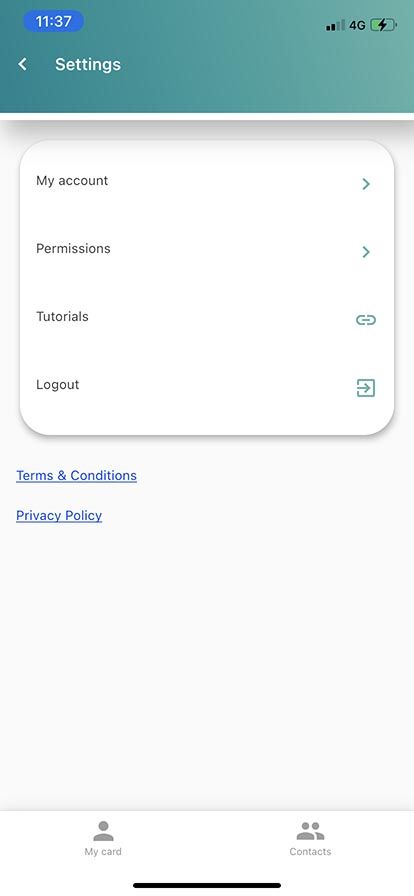Choose the Logout text entry
Screen dimensions: 414x896
[x=58, y=385]
